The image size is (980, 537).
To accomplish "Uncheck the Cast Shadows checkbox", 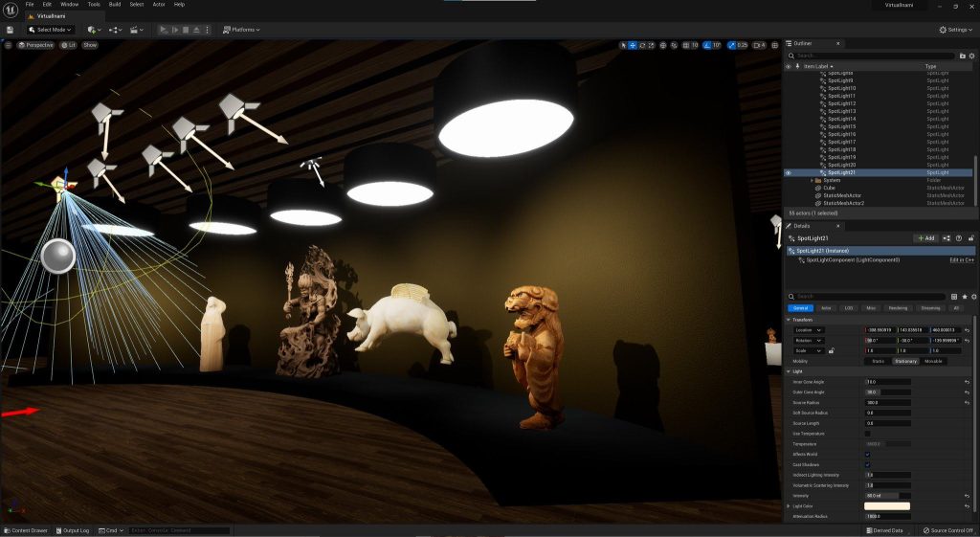I will coord(868,464).
